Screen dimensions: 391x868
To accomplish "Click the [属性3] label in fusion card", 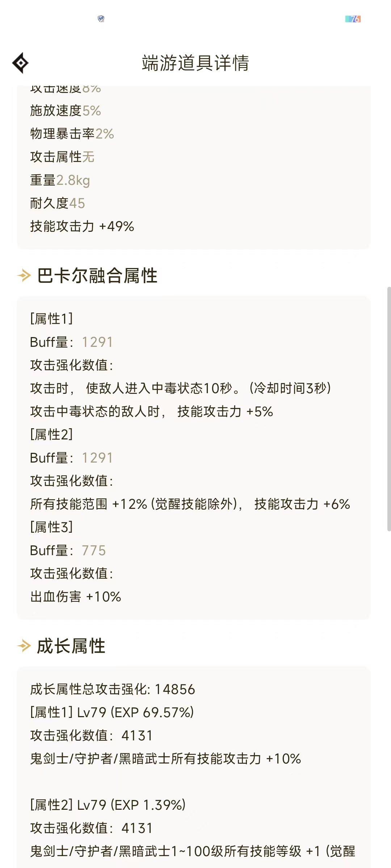I will coord(51,527).
